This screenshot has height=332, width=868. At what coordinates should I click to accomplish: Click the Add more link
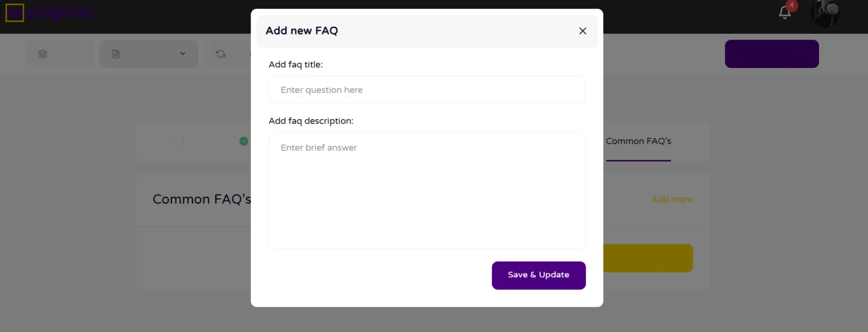tap(672, 200)
